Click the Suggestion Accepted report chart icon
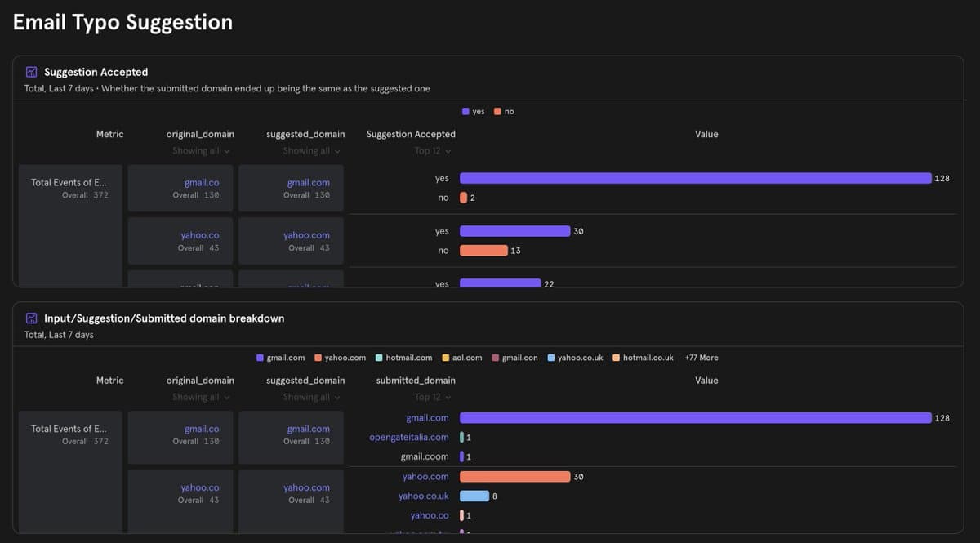The height and width of the screenshot is (543, 980). click(31, 72)
